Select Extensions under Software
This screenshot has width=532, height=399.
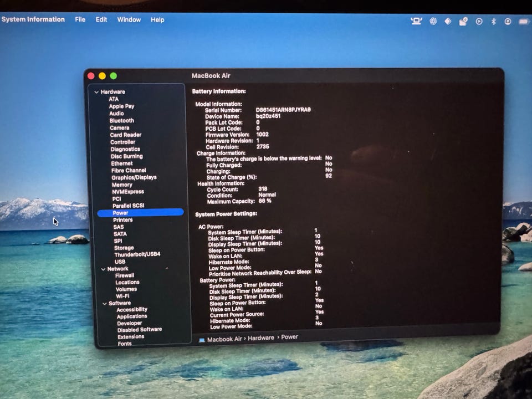[x=131, y=337]
